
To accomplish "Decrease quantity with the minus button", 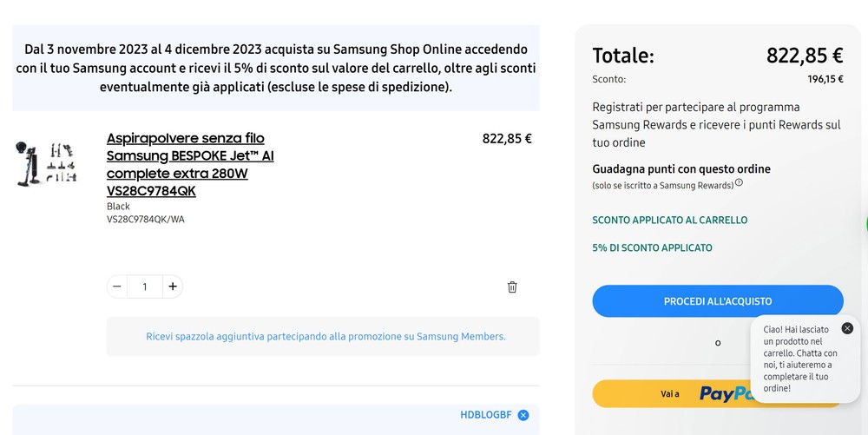I will tap(117, 287).
